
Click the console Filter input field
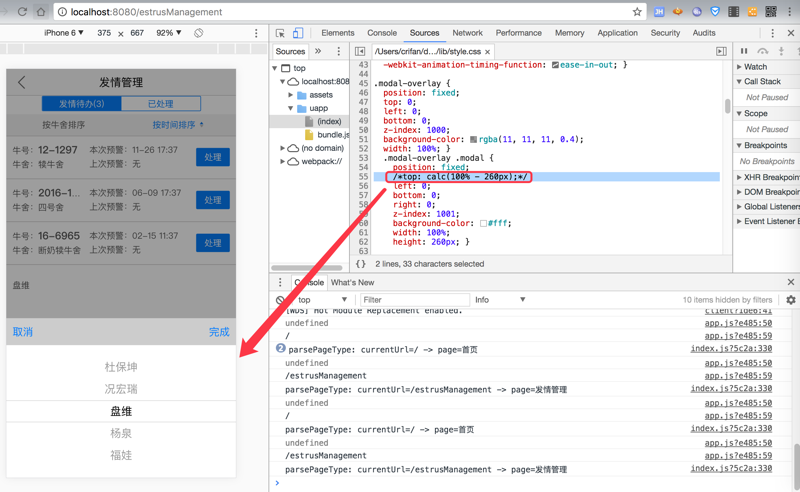pyautogui.click(x=415, y=300)
